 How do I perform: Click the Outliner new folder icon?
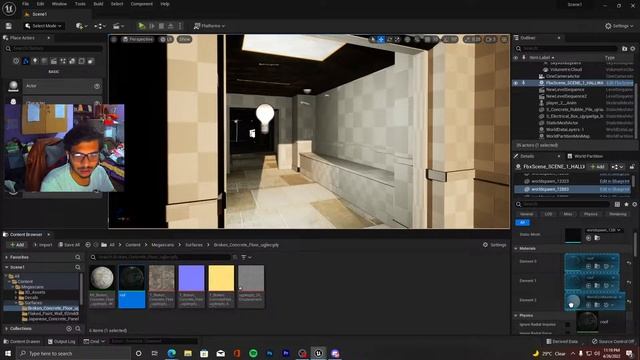[624, 49]
